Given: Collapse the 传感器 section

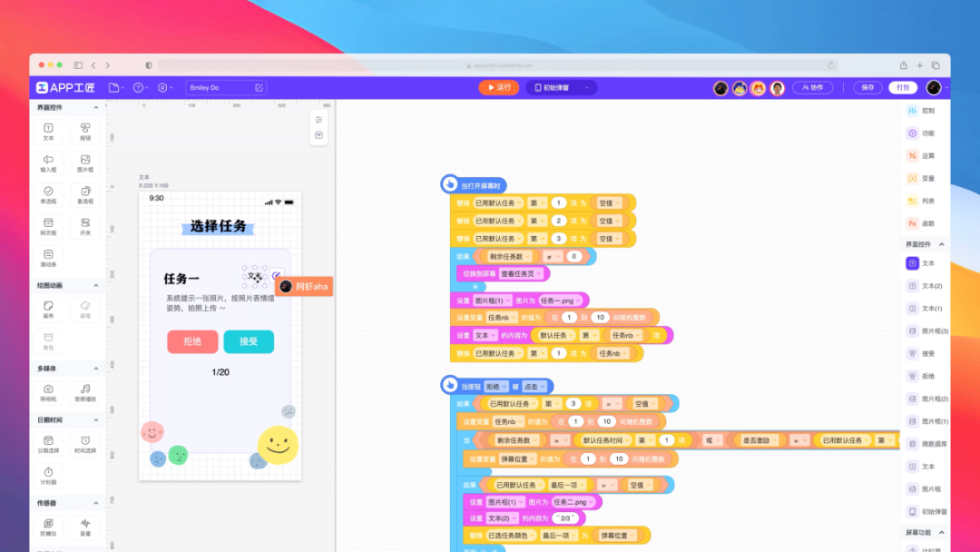Looking at the screenshot, I should point(95,503).
